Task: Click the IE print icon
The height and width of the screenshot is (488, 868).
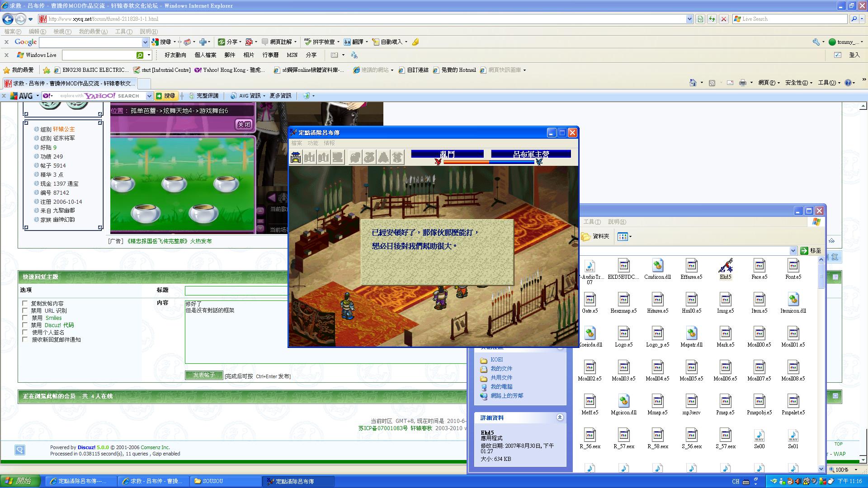Action: click(742, 83)
